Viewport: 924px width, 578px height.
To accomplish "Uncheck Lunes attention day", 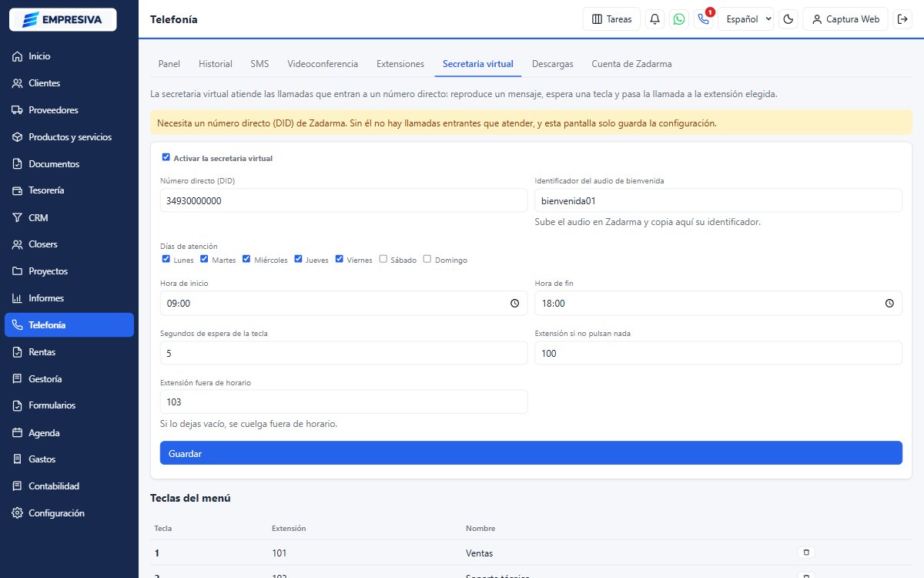I will tap(166, 260).
